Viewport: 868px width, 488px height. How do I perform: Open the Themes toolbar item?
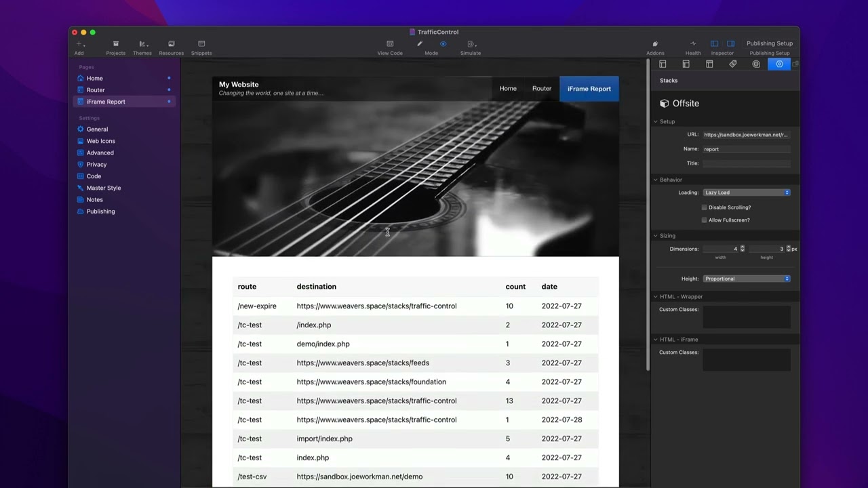[x=142, y=47]
